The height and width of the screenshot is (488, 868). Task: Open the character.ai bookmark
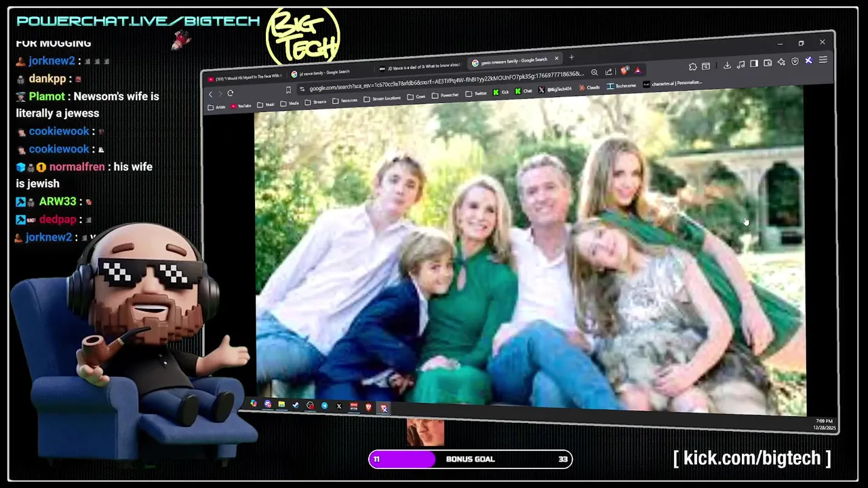pyautogui.click(x=673, y=84)
